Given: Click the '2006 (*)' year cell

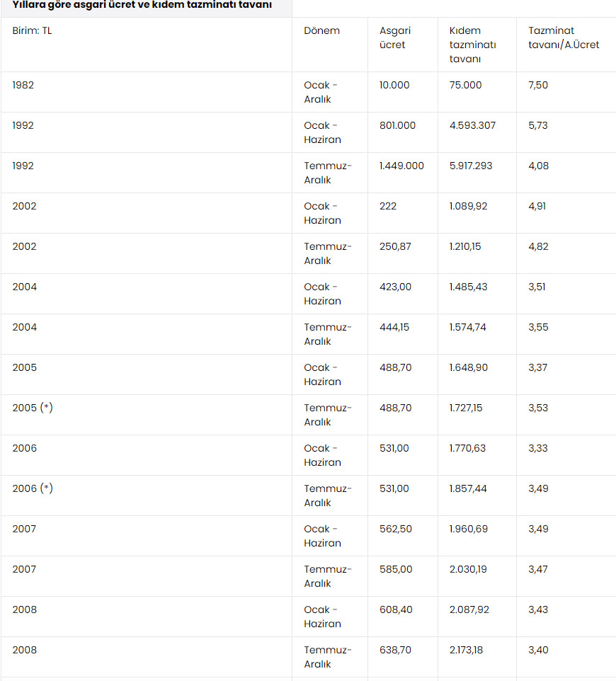Looking at the screenshot, I should click(33, 488).
